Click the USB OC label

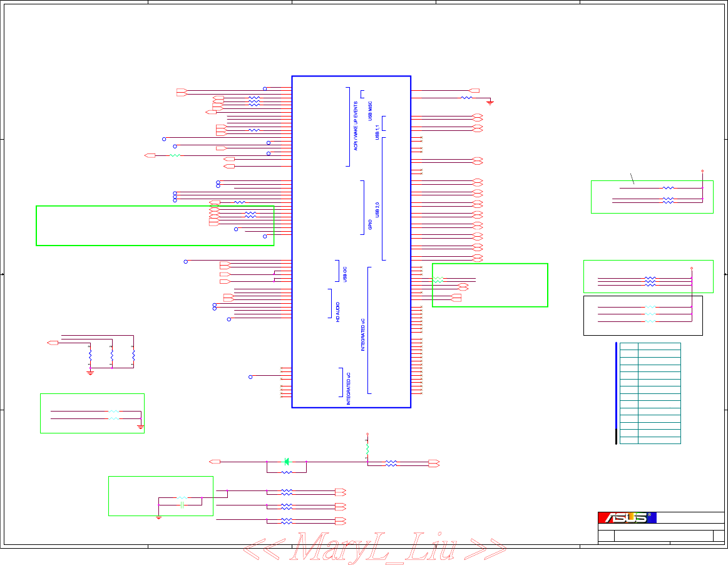pos(345,274)
